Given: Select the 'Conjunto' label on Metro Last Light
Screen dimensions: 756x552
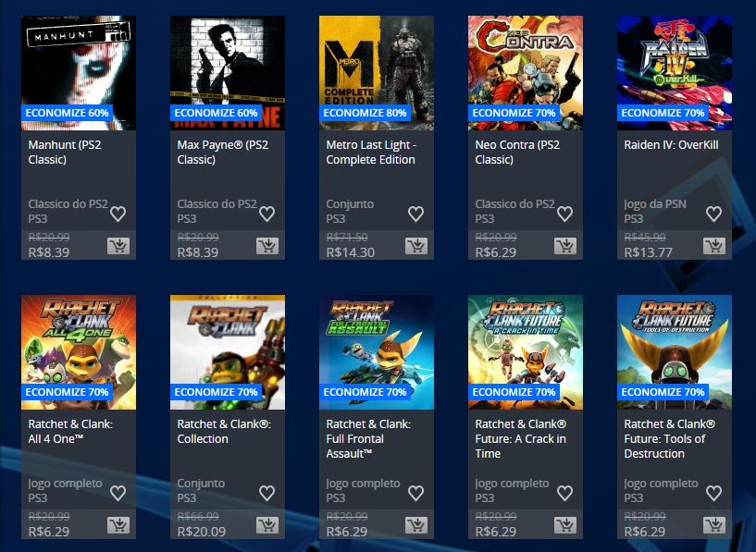Looking at the screenshot, I should click(350, 204).
